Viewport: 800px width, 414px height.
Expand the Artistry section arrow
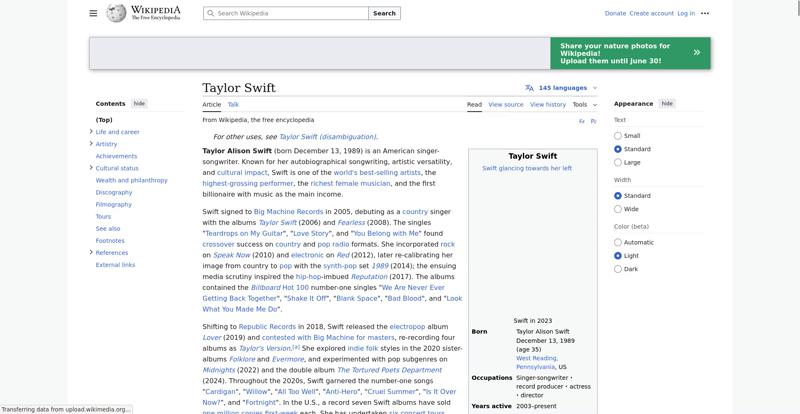point(91,143)
